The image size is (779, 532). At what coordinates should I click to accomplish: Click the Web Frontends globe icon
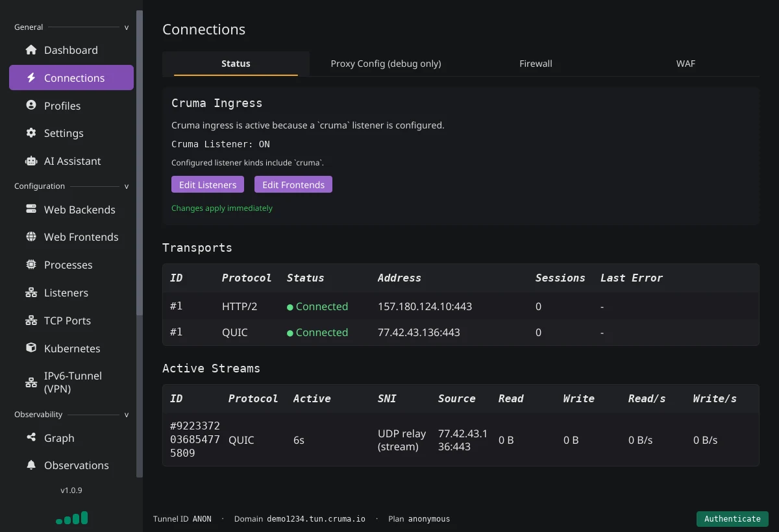coord(31,237)
